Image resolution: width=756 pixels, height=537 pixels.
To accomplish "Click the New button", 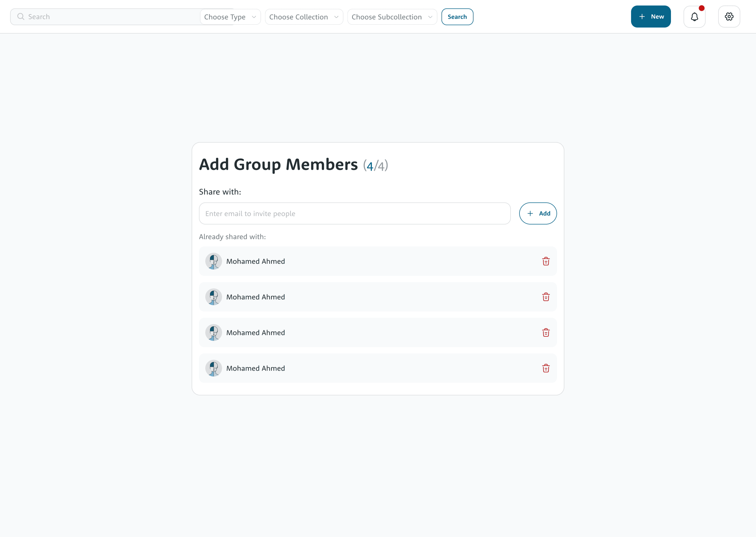I will (651, 17).
